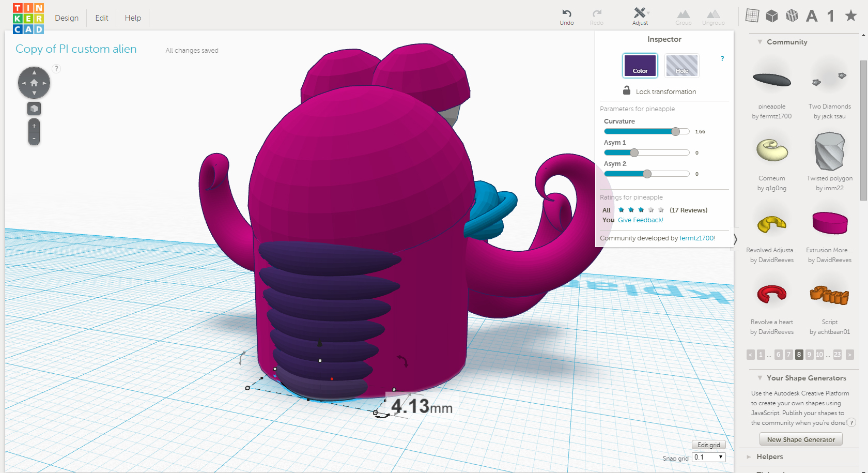Select the number 1 shapes icon

[831, 16]
